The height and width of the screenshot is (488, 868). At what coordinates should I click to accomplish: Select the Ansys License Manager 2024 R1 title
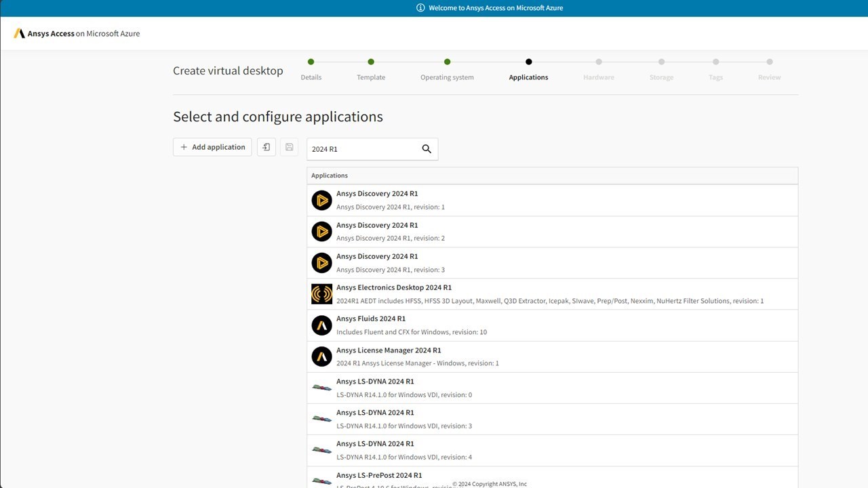[x=389, y=350]
